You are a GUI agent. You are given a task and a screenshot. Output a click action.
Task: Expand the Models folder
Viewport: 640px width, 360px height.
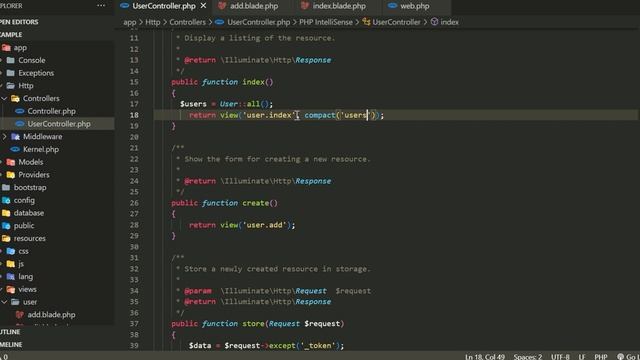(31, 162)
